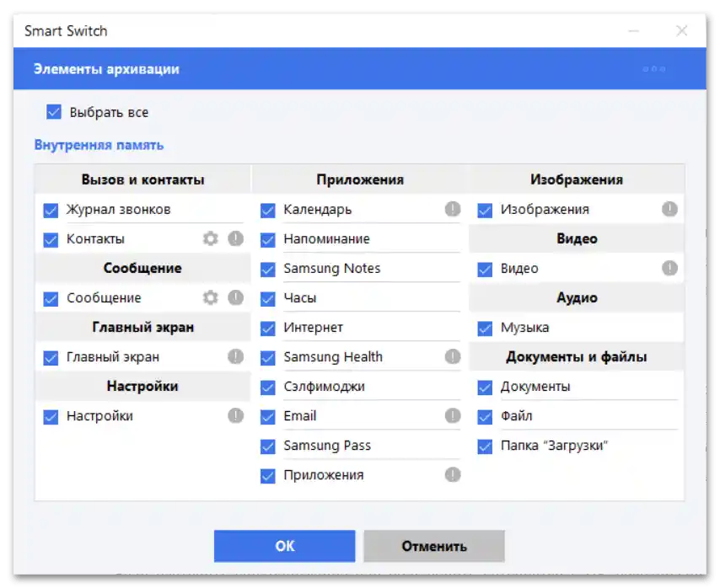Toggle the Календарь checkbox
This screenshot has width=720, height=588.
[x=268, y=211]
